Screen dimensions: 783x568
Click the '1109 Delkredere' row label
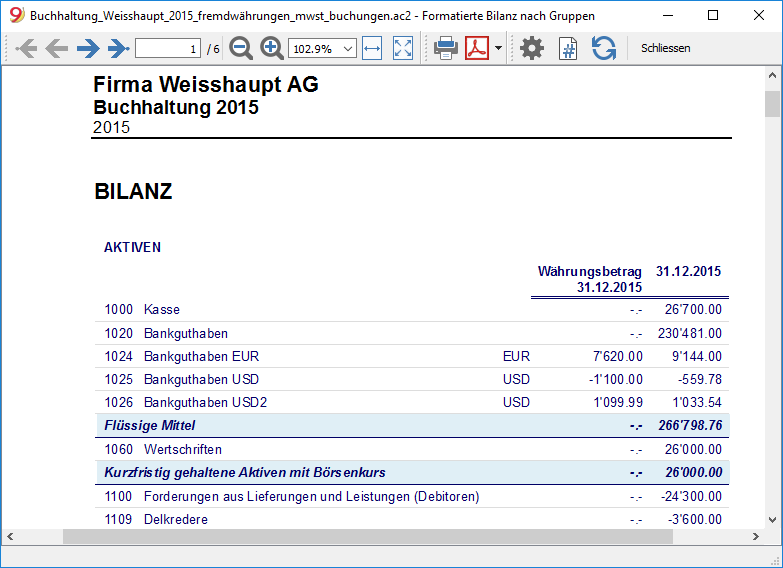(156, 519)
